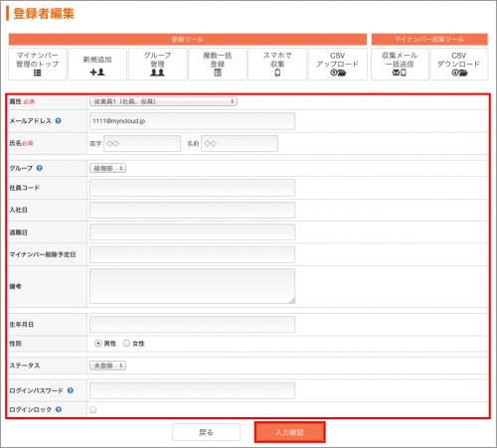Click CSVアップロード folder icon
Viewport: 497px width, 448px height.
tap(338, 73)
